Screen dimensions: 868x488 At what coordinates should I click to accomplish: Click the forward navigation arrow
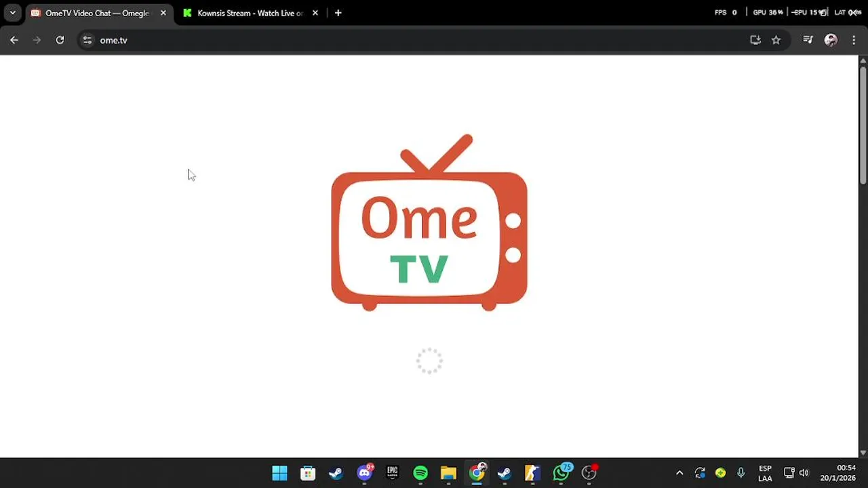tap(37, 40)
